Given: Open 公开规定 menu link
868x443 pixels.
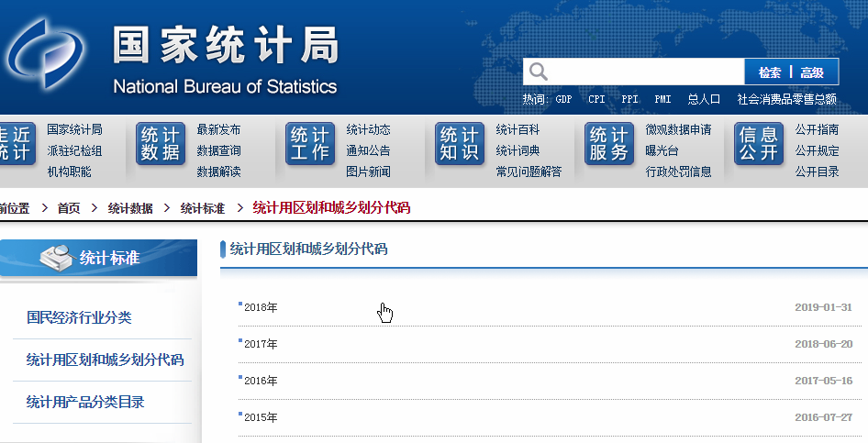Looking at the screenshot, I should point(817,150).
